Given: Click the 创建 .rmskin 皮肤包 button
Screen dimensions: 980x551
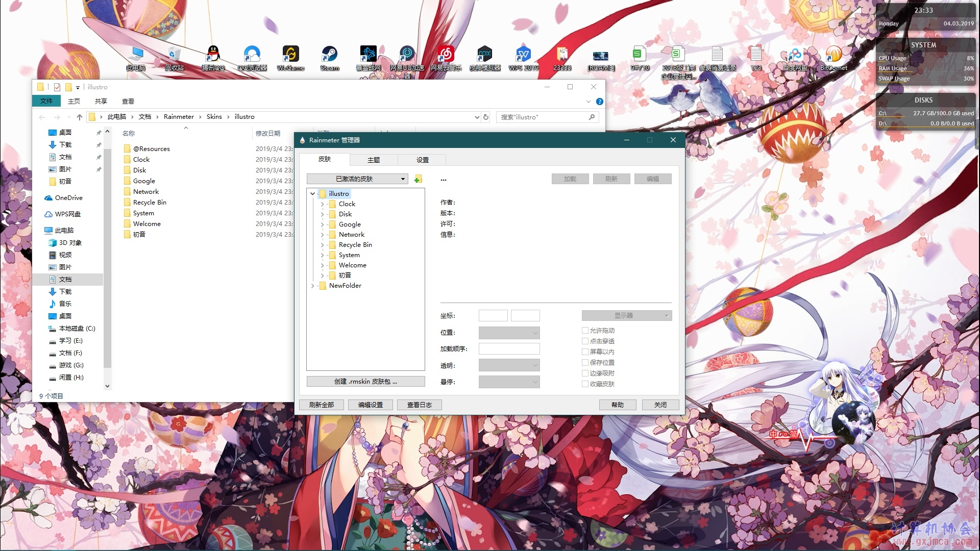Looking at the screenshot, I should 365,382.
